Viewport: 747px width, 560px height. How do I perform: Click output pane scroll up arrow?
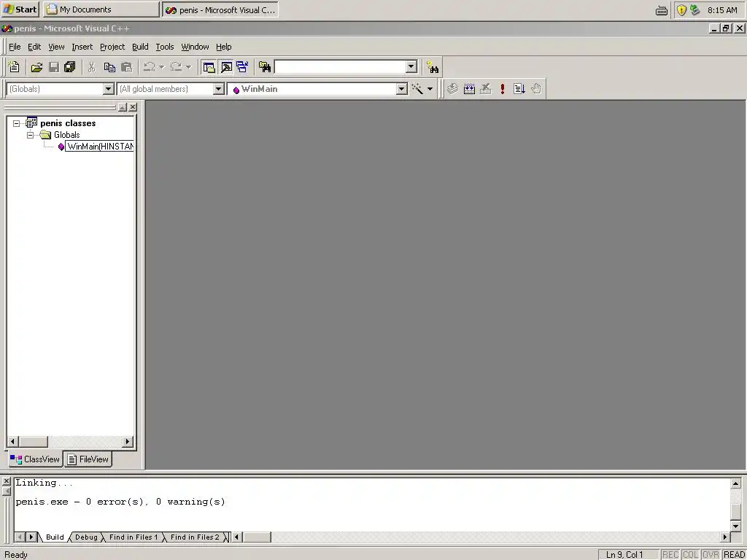tap(735, 484)
